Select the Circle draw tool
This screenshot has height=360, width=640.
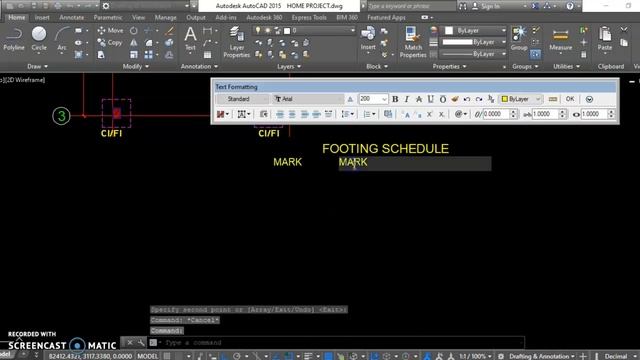click(39, 39)
